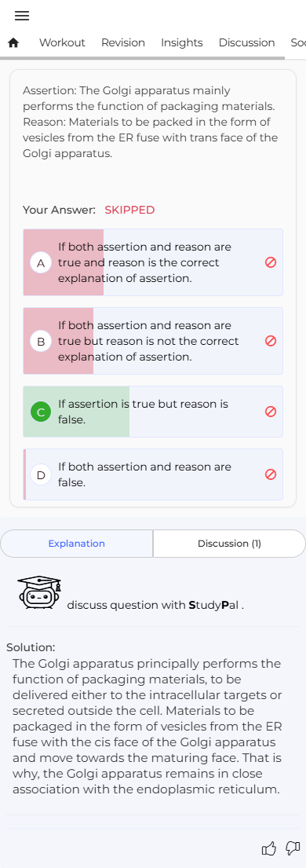This screenshot has width=306, height=868.
Task: Select option D radio circle
Action: [40, 475]
